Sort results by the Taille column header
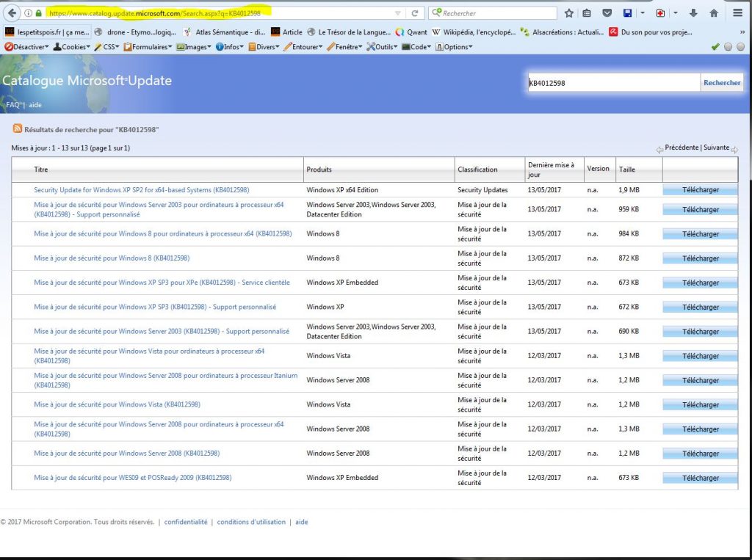The image size is (752, 560). point(627,169)
